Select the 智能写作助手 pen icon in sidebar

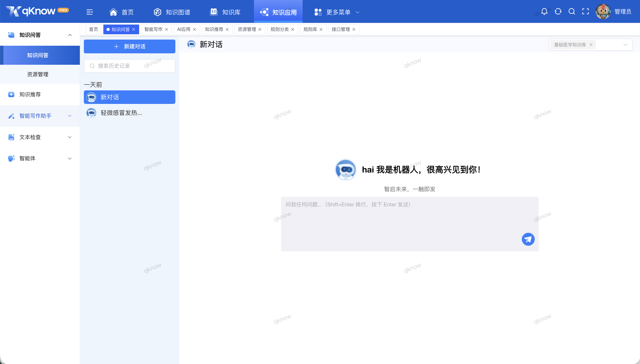coord(11,116)
